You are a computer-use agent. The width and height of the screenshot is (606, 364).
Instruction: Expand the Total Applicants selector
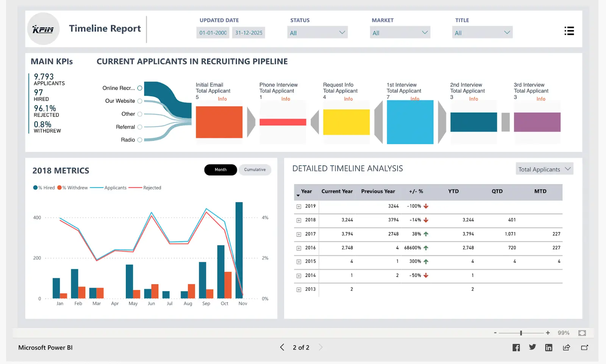tap(544, 169)
